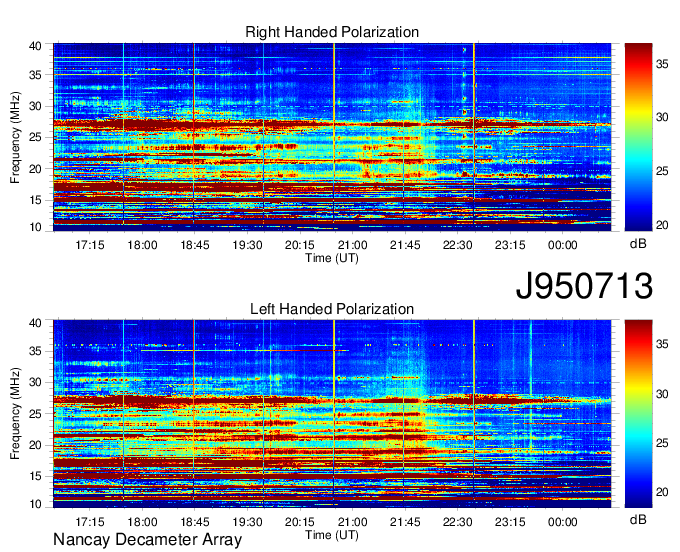Viewport: 680px width, 552px height.
Task: Select "19:30" tick on left-handed plot time axis
Action: (247, 522)
